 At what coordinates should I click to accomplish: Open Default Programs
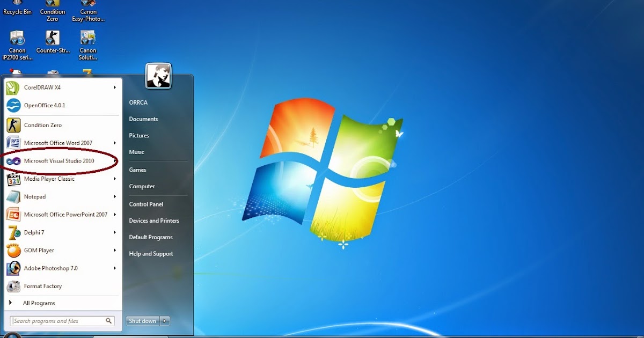tap(151, 237)
